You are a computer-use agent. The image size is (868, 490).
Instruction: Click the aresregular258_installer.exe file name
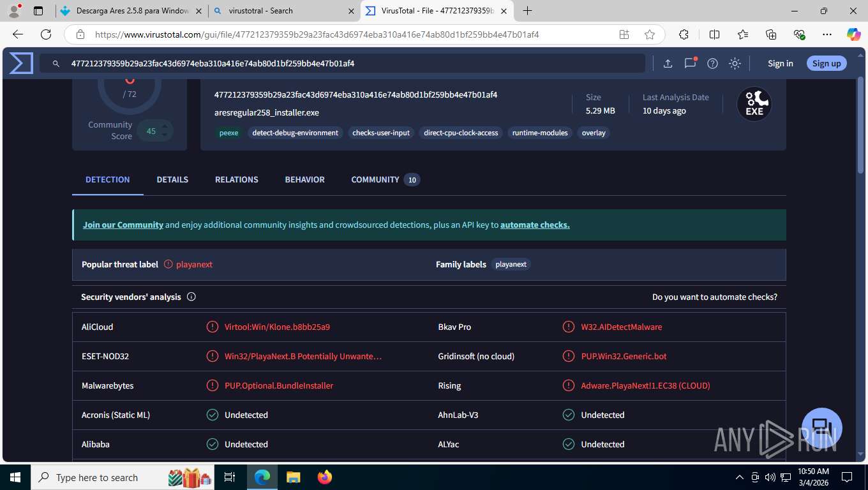(x=267, y=112)
